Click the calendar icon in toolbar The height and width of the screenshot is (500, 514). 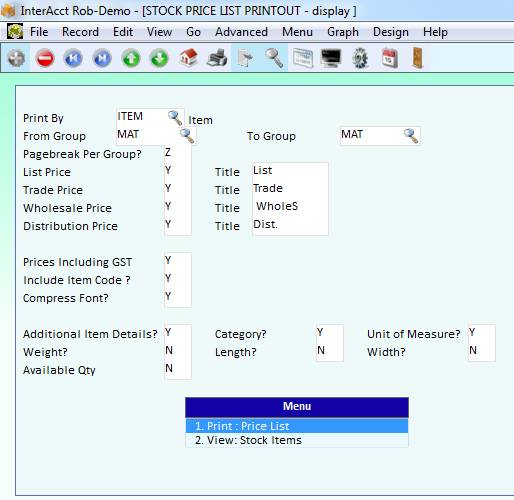389,58
